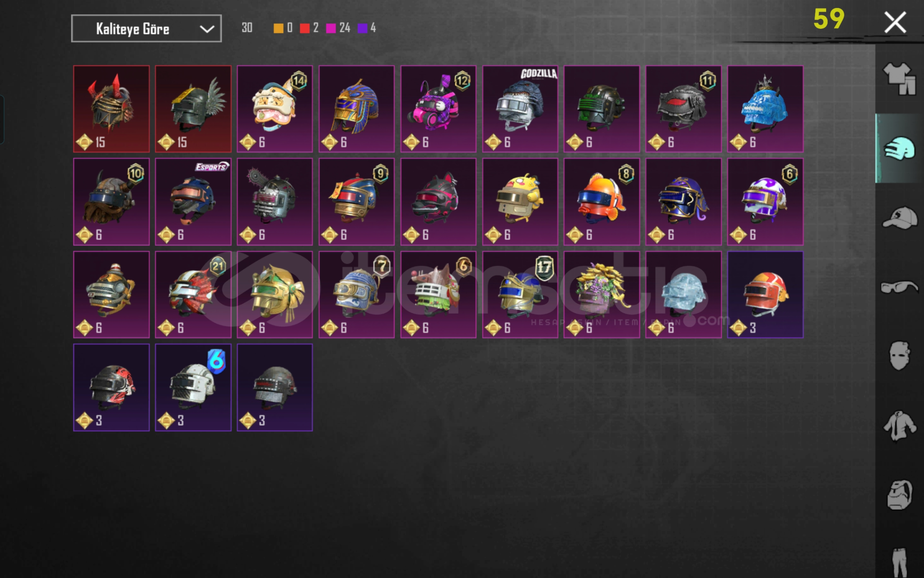Select the Esports helmet skin

click(193, 202)
